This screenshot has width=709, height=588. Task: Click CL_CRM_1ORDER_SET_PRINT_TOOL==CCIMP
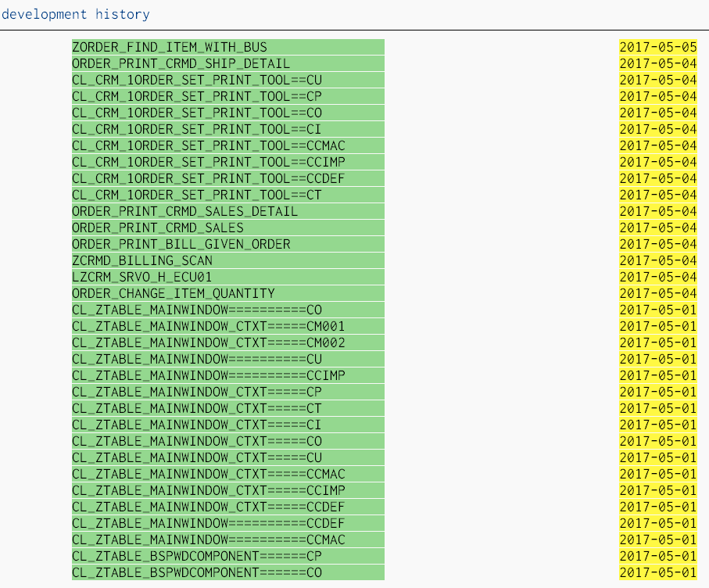(x=228, y=162)
